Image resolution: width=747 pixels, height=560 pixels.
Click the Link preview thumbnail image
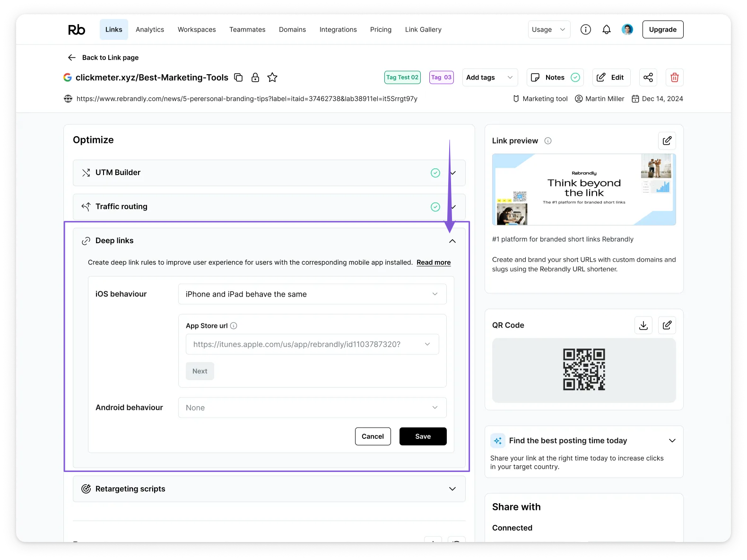pyautogui.click(x=584, y=189)
